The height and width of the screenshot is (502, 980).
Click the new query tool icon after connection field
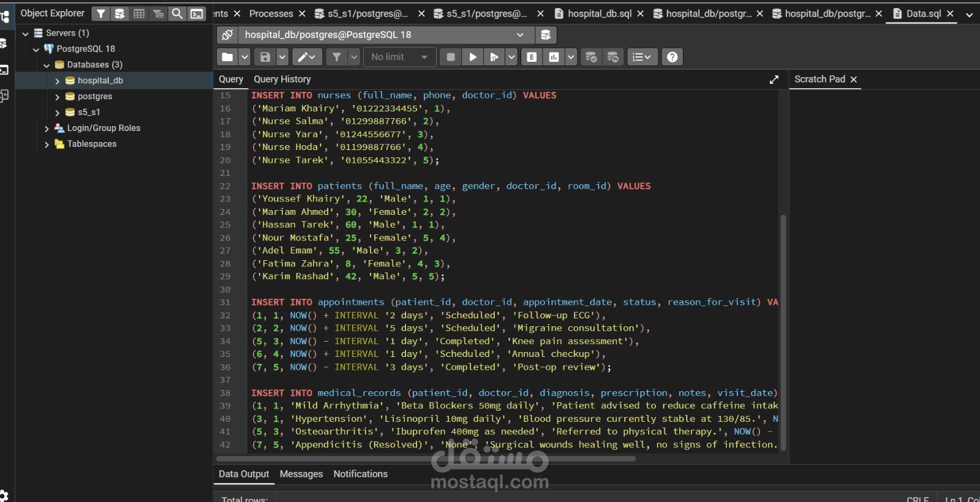pyautogui.click(x=546, y=35)
